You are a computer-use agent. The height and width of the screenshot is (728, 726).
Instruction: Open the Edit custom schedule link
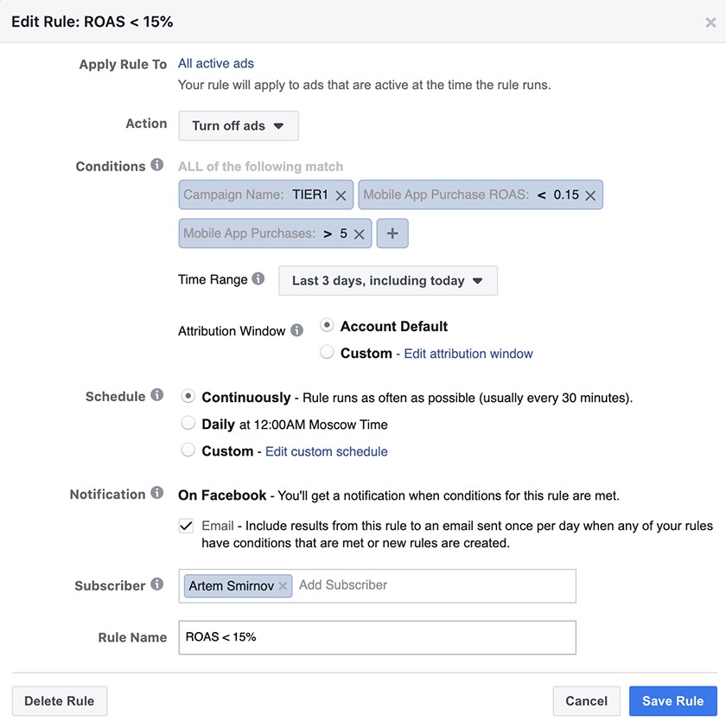(326, 451)
